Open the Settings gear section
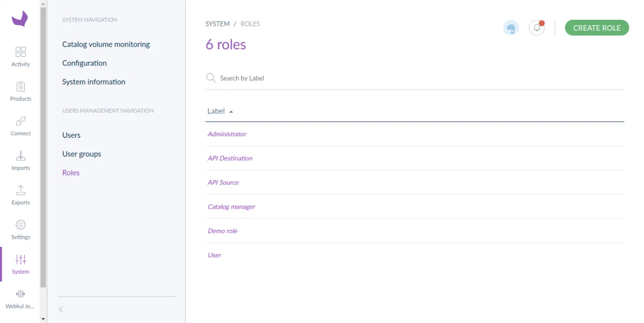644x323 pixels. tap(20, 230)
